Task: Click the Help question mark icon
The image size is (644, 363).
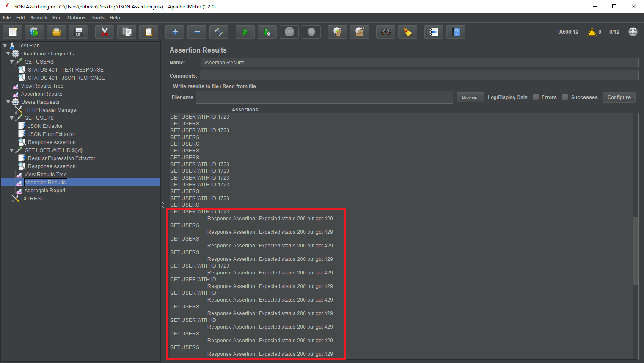Action: click(x=456, y=32)
